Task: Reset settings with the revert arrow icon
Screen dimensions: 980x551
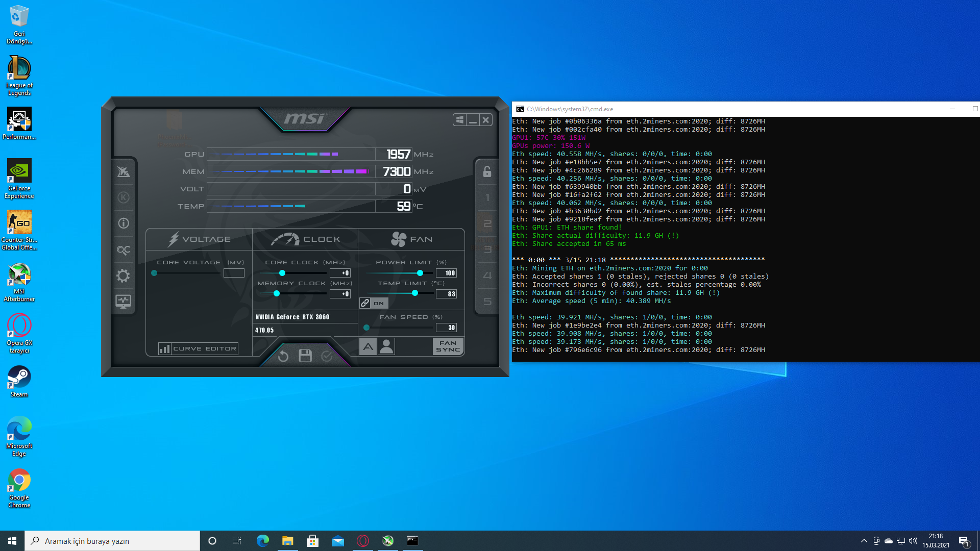Action: (283, 356)
